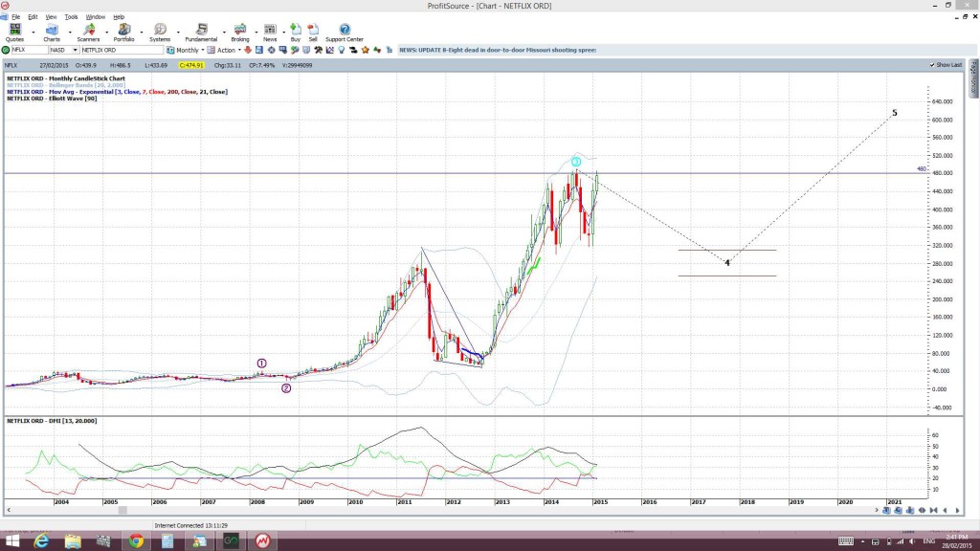This screenshot has height=551, width=980.
Task: Open the Window menu
Action: [x=95, y=17]
